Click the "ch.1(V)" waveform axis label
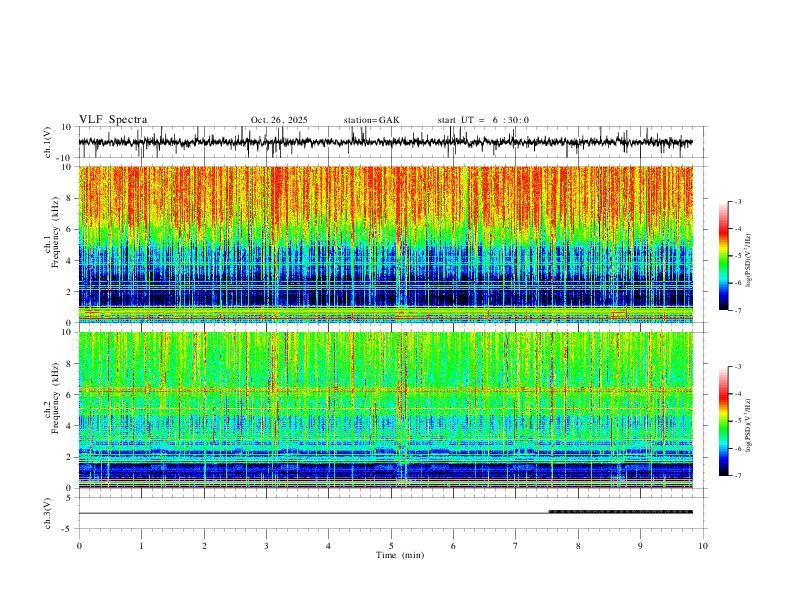Viewport: 792px width, 612px height. point(48,142)
